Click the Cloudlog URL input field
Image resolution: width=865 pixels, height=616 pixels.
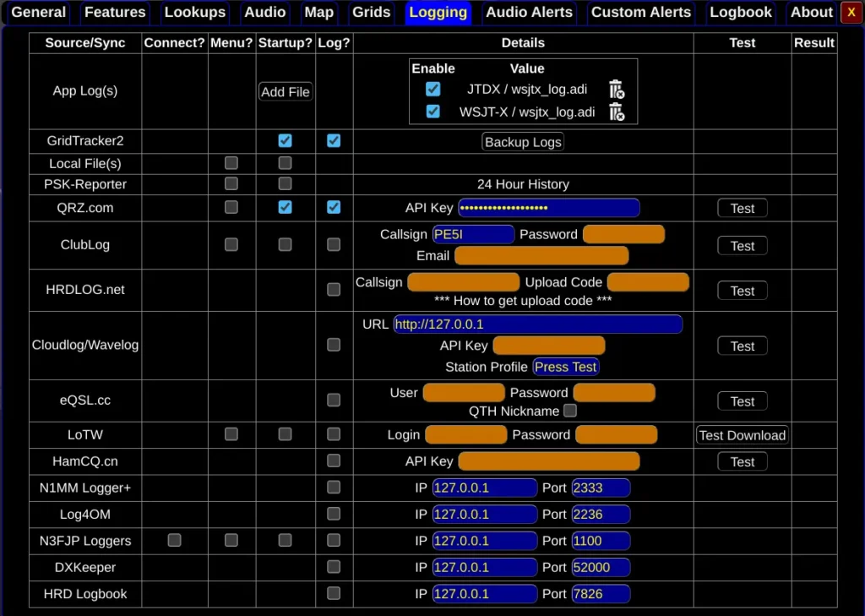point(537,324)
